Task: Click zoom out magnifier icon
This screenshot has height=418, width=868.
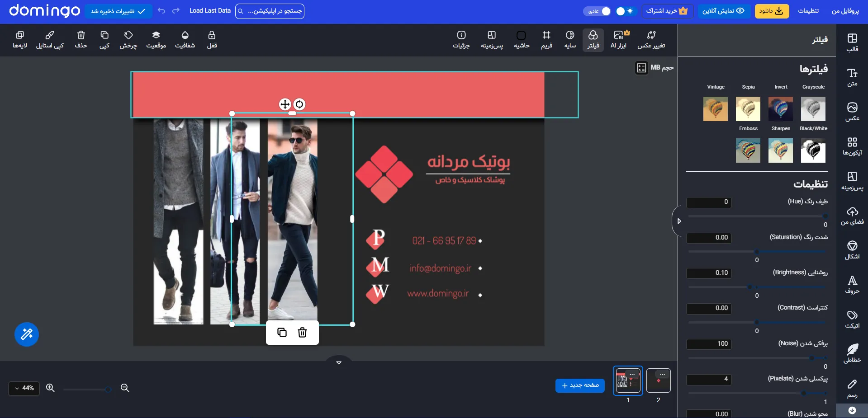Action: [125, 388]
